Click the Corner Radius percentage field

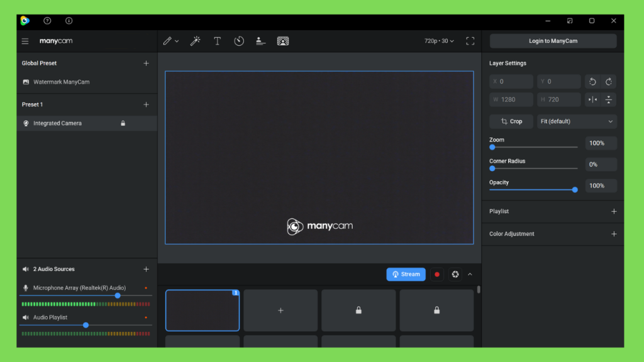tap(601, 165)
